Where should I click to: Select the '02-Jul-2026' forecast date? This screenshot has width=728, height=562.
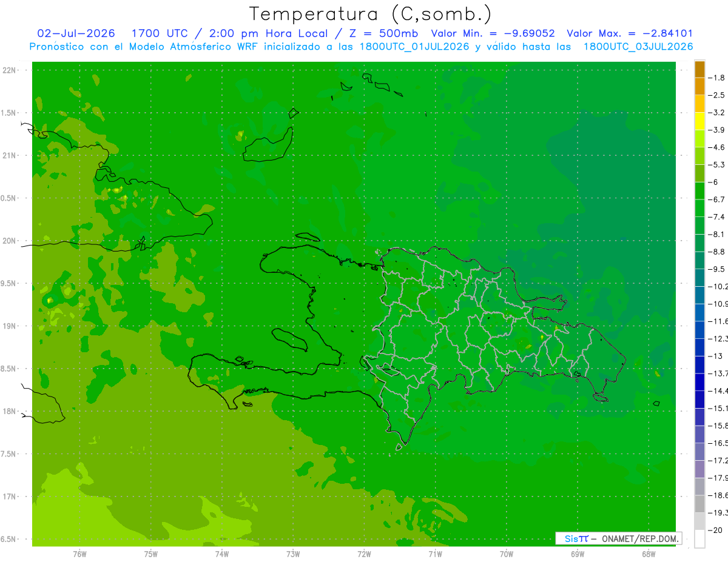[x=76, y=33]
